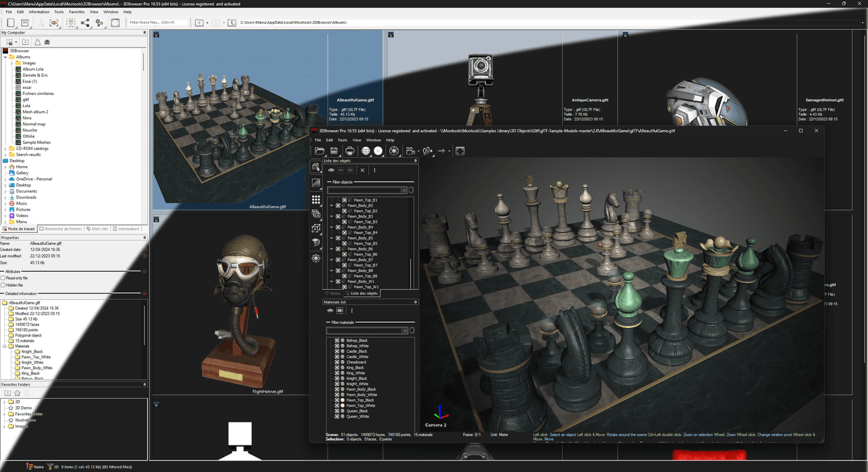Enable the Hidden file checkbox
Image resolution: width=868 pixels, height=472 pixels.
[3, 285]
